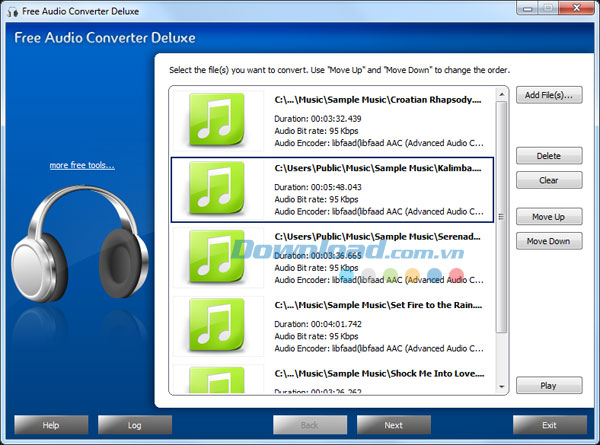
Task: Click the Kalimba music note thumbnail
Action: tap(217, 188)
